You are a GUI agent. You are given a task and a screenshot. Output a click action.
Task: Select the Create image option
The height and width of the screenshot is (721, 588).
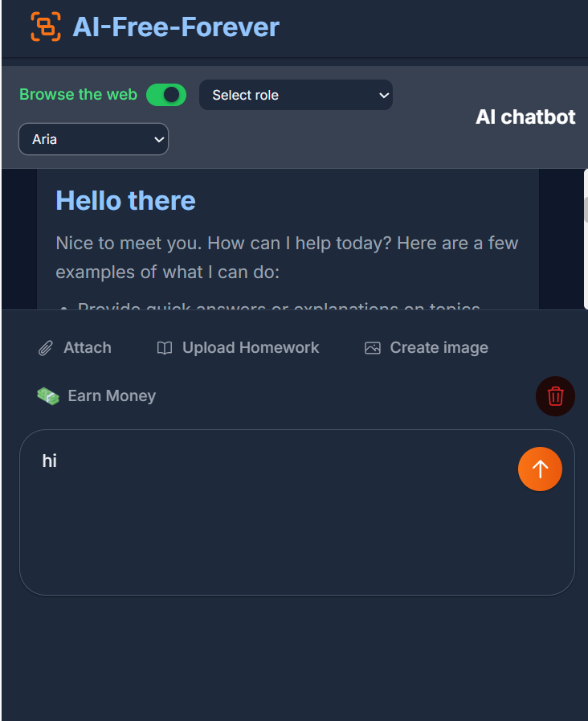[x=427, y=347]
